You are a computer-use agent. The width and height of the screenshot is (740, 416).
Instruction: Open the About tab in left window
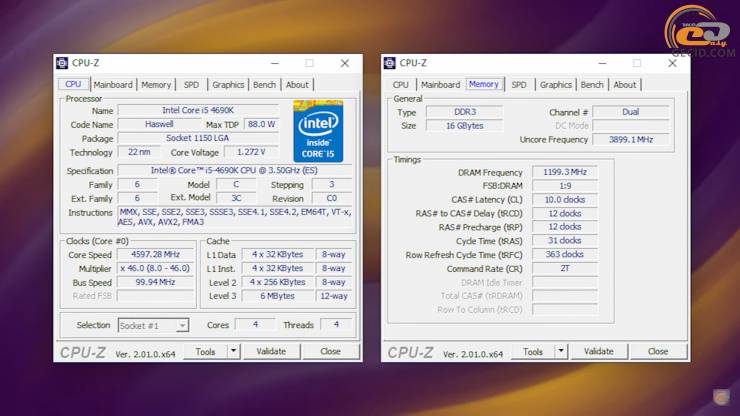point(297,85)
